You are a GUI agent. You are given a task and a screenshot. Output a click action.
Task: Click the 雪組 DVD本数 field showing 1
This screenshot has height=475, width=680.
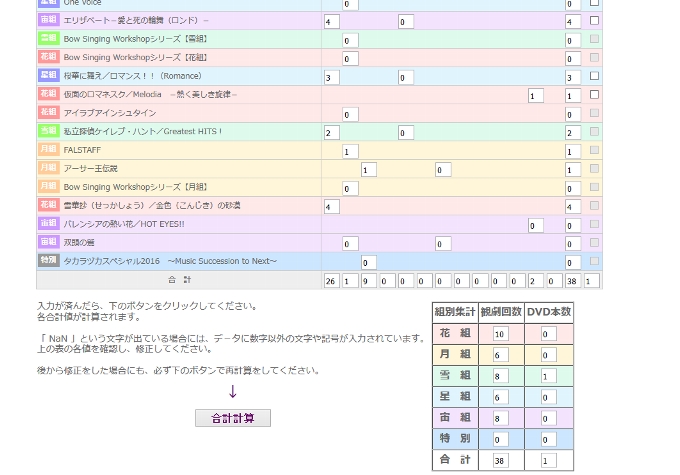[549, 376]
